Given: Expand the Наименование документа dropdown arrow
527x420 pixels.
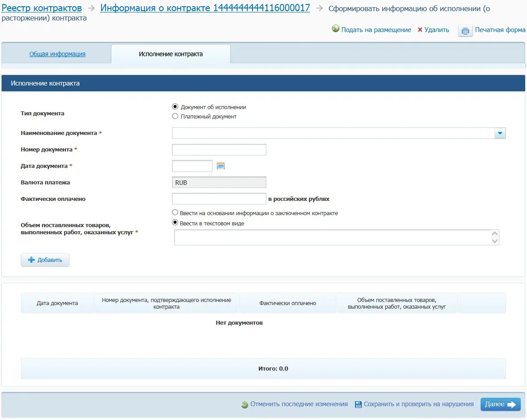Looking at the screenshot, I should tap(500, 133).
